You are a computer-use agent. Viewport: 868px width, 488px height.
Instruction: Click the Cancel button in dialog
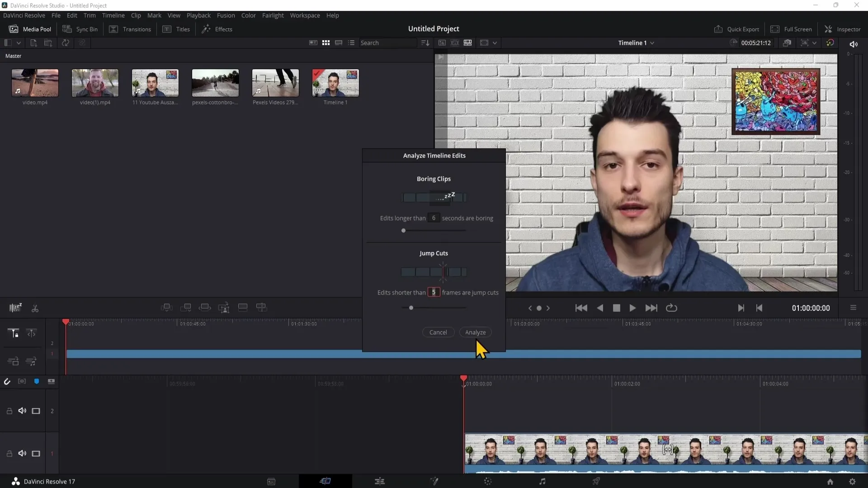pyautogui.click(x=438, y=332)
